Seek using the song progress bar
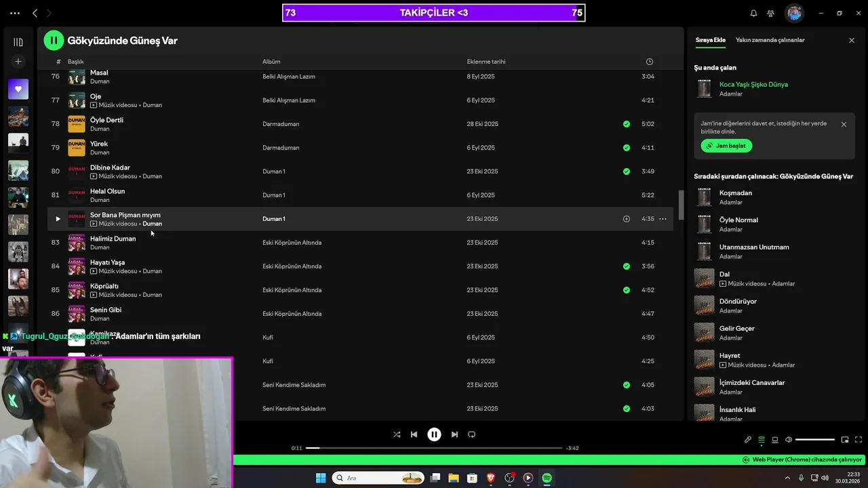Viewport: 868px width, 488px height. (x=434, y=448)
